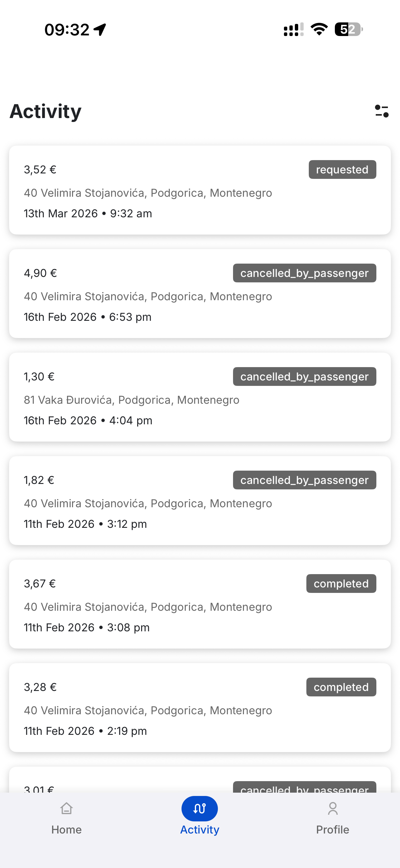400x868 pixels.
Task: Select the Activity tab label
Action: pyautogui.click(x=200, y=830)
